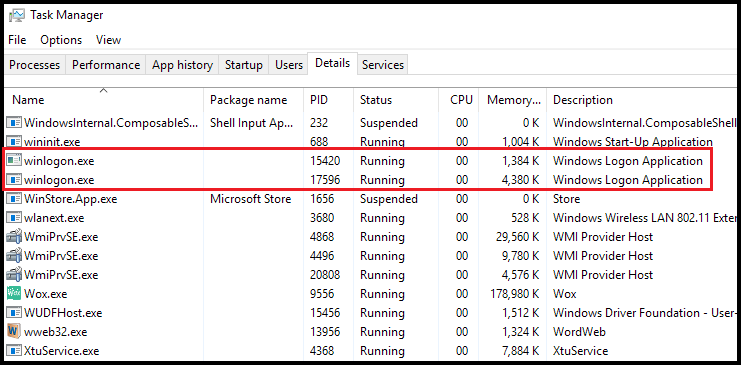Click the icon of WmiPrvSE.exe PID 4868
Image resolution: width=741 pixels, height=365 pixels.
14,237
